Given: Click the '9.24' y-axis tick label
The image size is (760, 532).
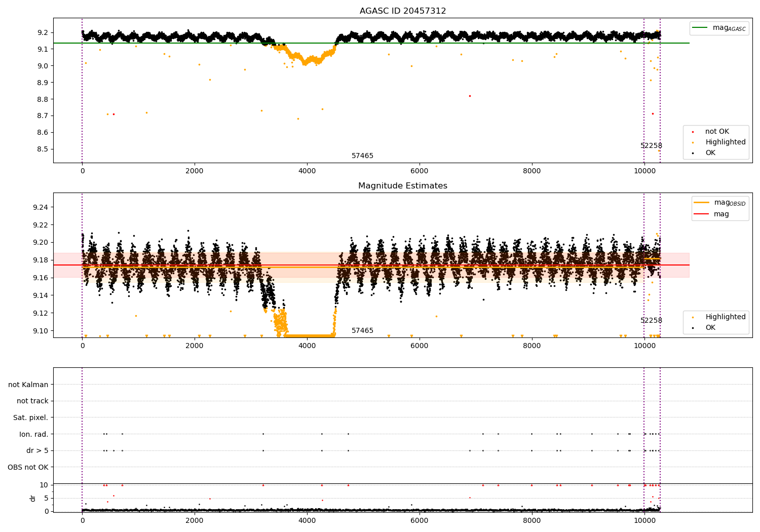Looking at the screenshot, I should coord(41,208).
